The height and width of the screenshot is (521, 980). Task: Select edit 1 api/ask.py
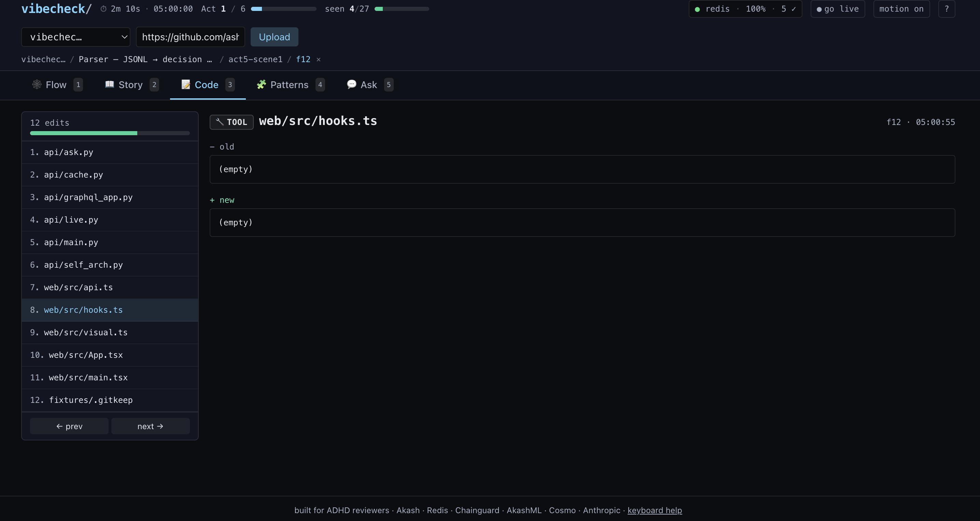(110, 152)
